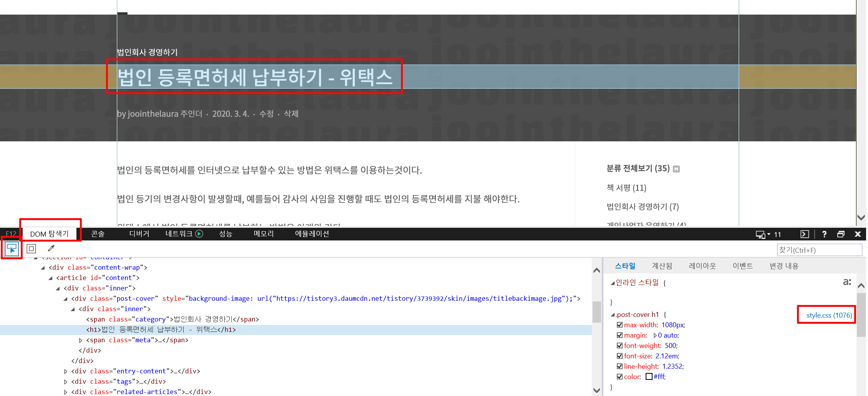Start network capture with the play icon
This screenshot has width=868, height=396.
point(199,234)
